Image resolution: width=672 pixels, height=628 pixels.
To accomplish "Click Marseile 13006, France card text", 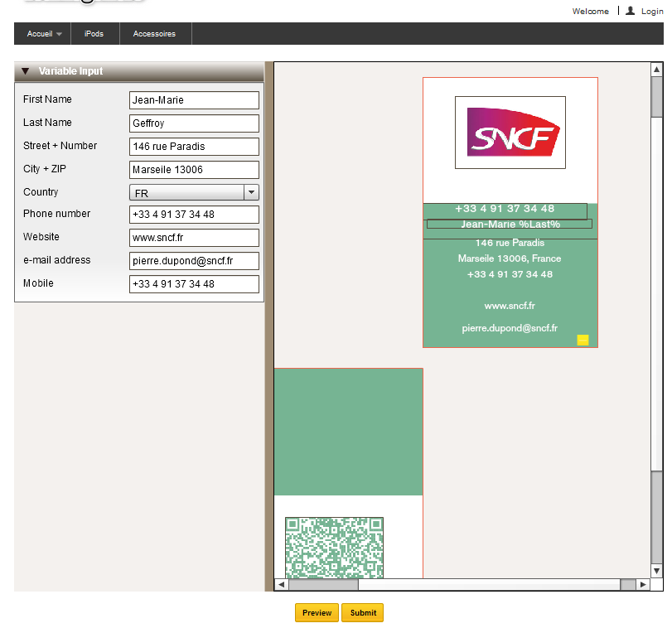I will click(x=510, y=258).
